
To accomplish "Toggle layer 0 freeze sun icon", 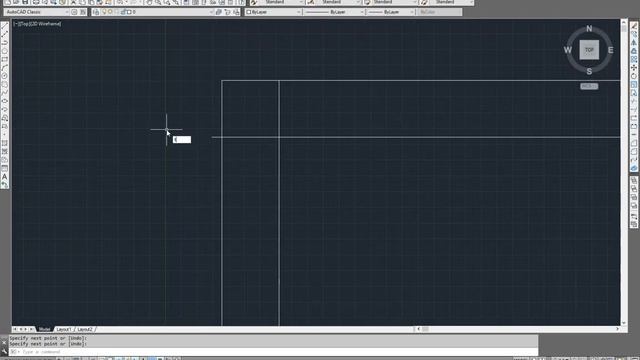I will coord(110,12).
